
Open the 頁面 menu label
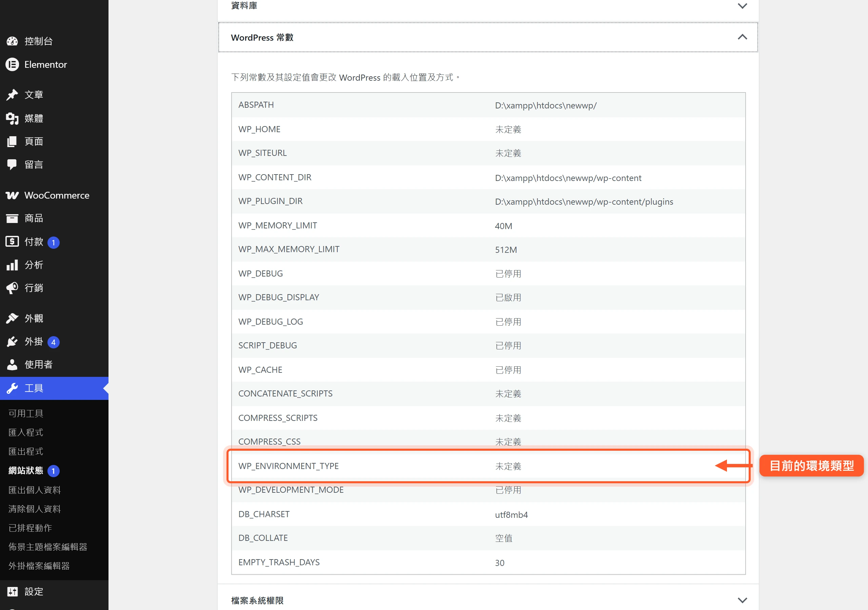[34, 141]
